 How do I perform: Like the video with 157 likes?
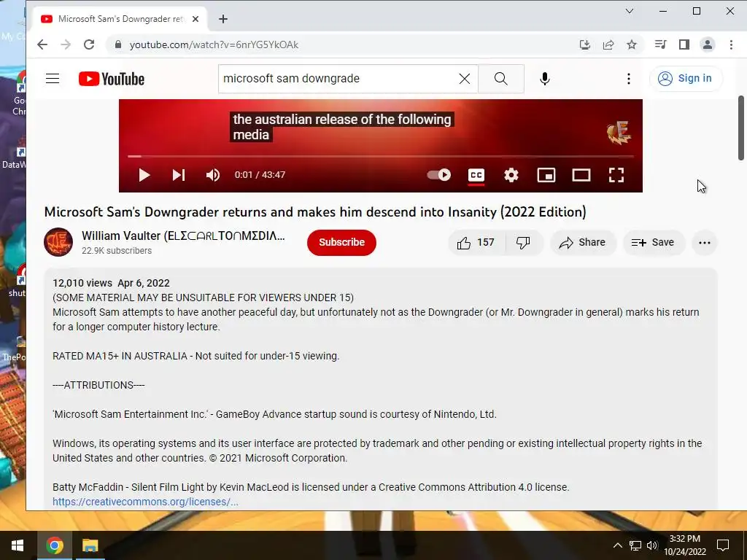click(x=476, y=242)
